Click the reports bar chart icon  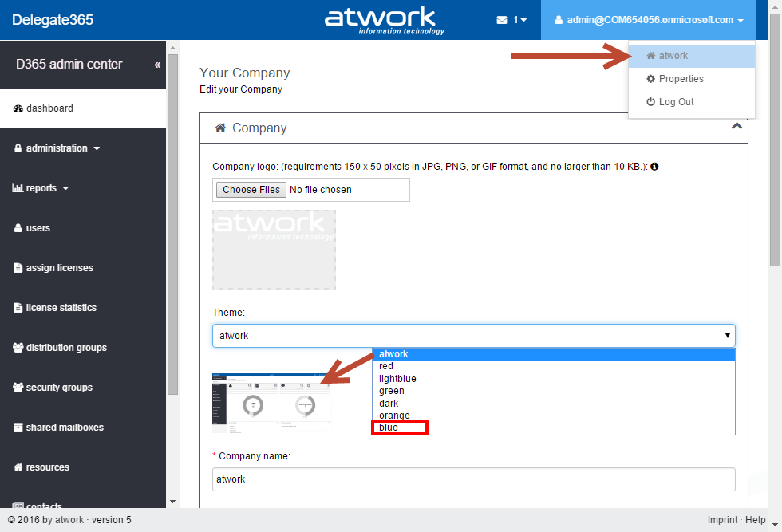[18, 188]
